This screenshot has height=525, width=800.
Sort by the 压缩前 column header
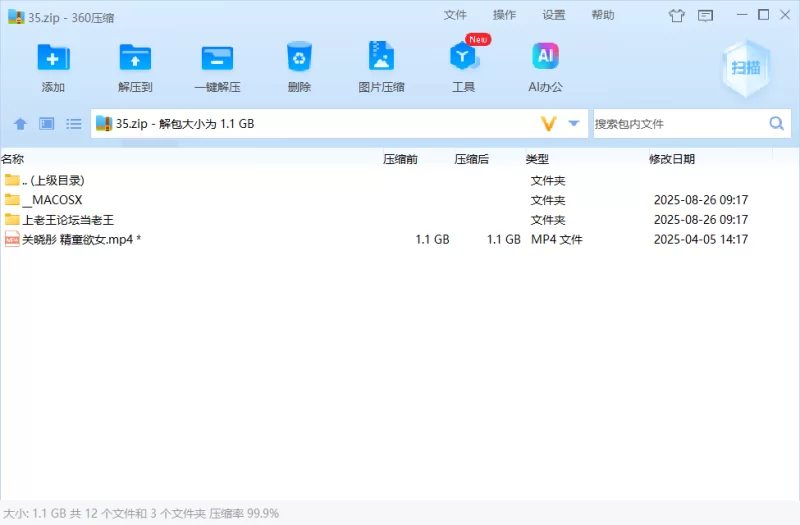[401, 159]
